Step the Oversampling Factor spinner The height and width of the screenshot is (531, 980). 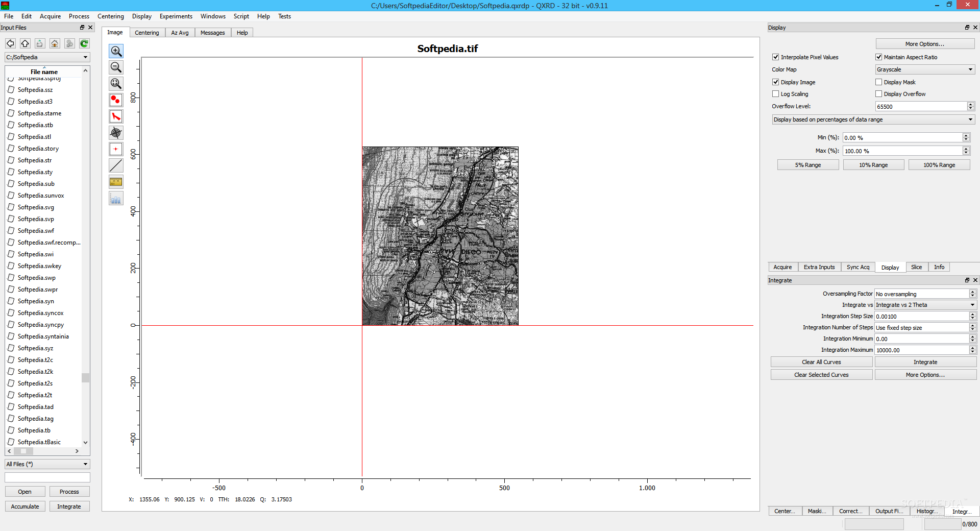click(972, 294)
